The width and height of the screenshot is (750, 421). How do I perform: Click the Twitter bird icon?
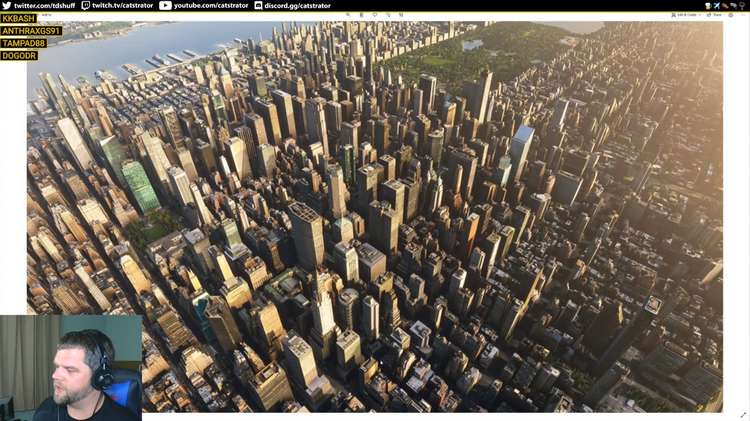coord(6,5)
